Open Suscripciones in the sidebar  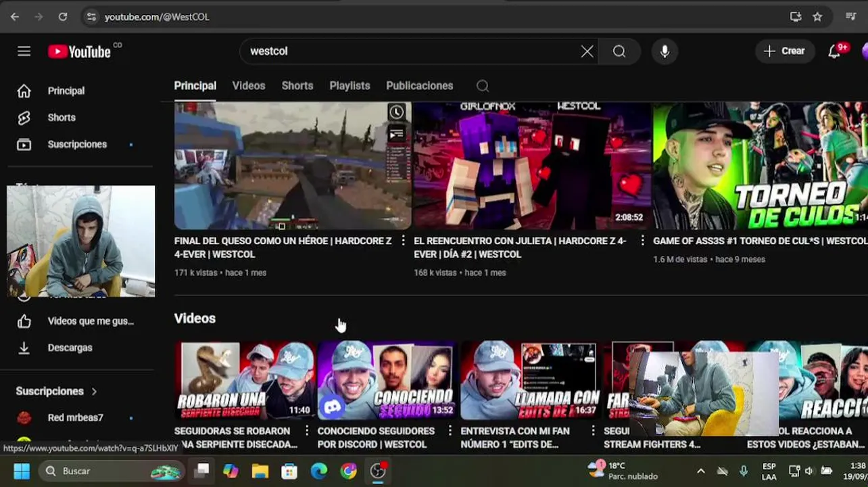pos(77,144)
